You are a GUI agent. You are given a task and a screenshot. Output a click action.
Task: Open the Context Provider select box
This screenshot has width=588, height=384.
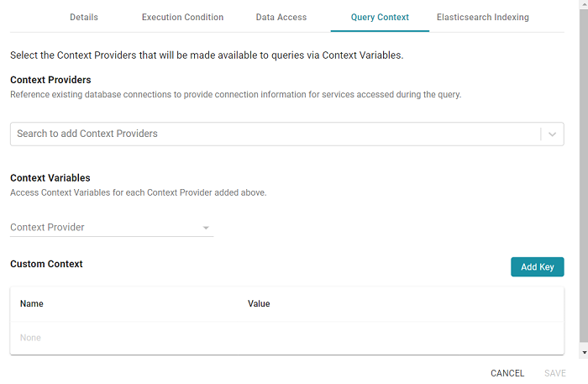[105, 227]
